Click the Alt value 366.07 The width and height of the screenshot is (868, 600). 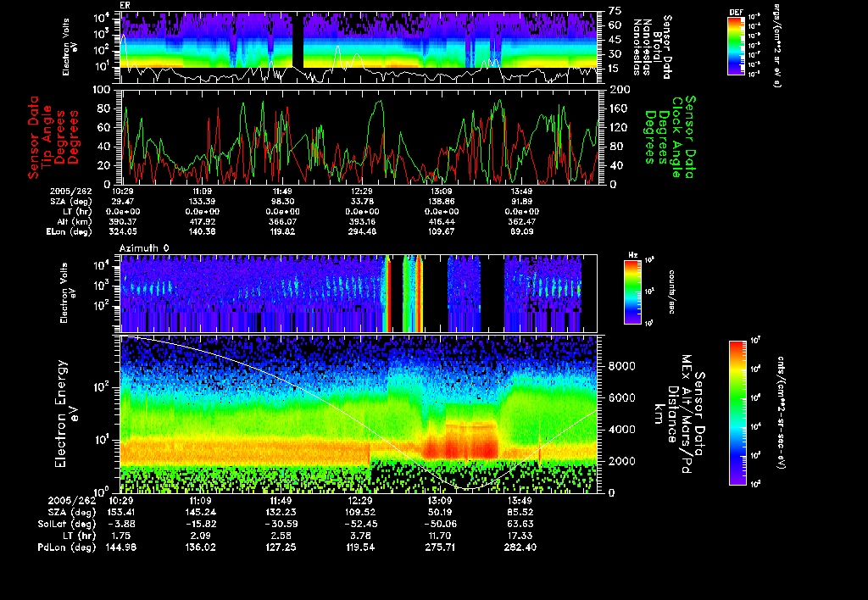point(282,221)
